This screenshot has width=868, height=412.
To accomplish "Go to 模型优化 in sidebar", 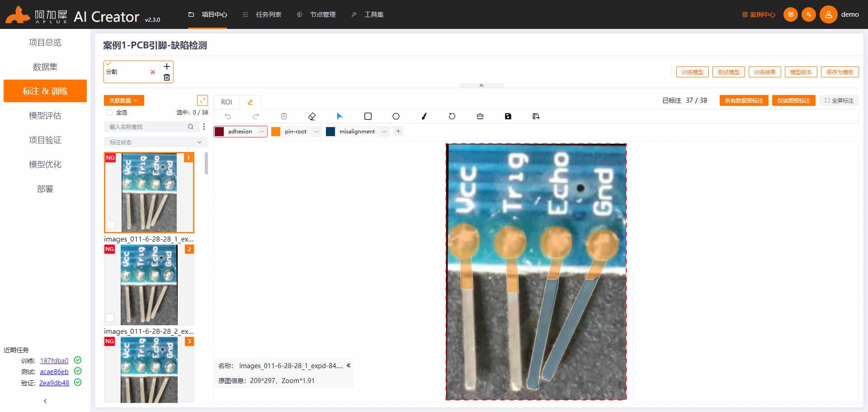I will [x=45, y=165].
